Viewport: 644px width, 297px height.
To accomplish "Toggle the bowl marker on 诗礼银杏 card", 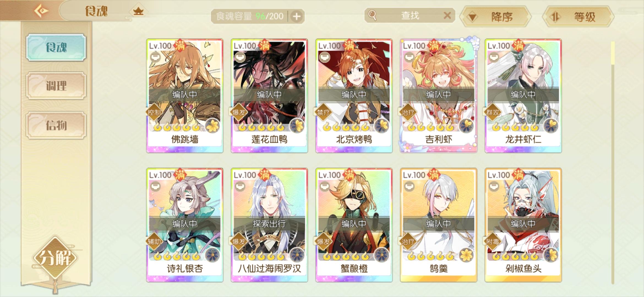I will coord(155,186).
